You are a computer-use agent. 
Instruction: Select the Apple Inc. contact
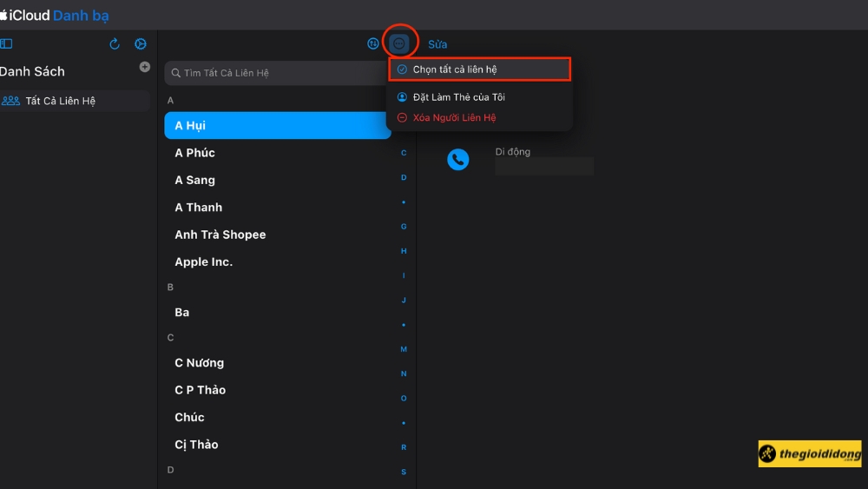click(203, 261)
